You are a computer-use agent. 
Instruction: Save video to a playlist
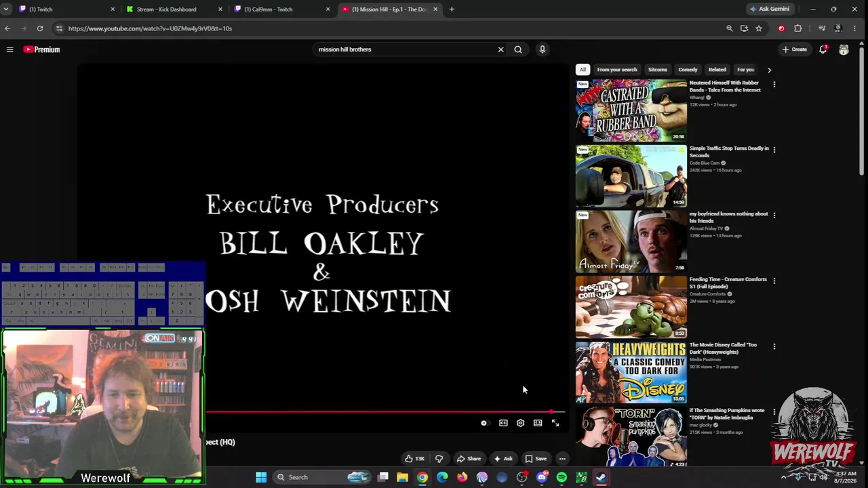536,459
